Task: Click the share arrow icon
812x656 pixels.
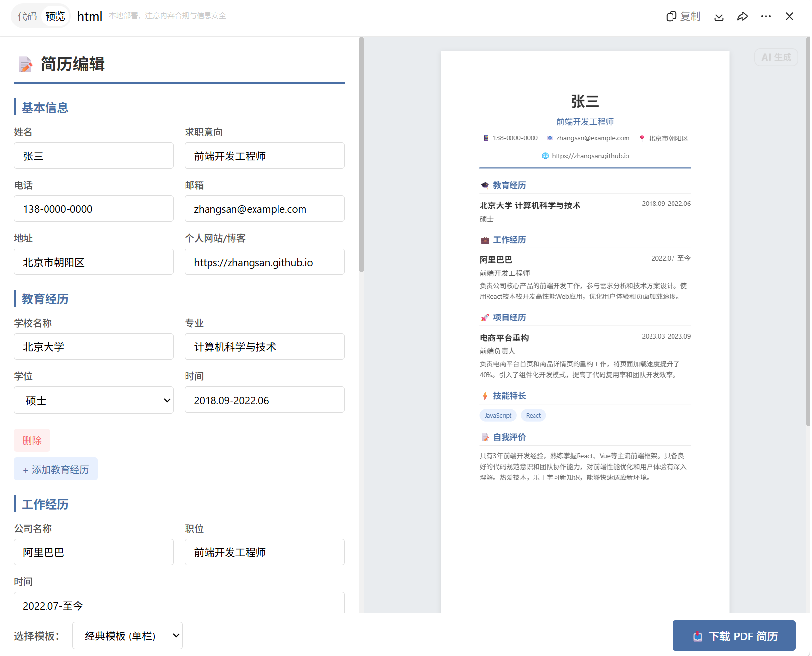Action: tap(742, 16)
